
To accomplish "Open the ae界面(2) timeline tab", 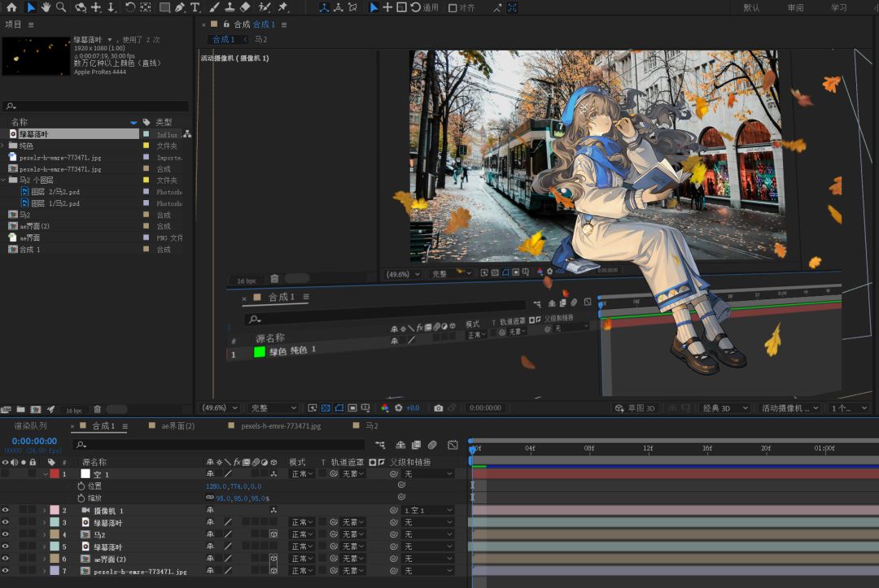I will 177,425.
